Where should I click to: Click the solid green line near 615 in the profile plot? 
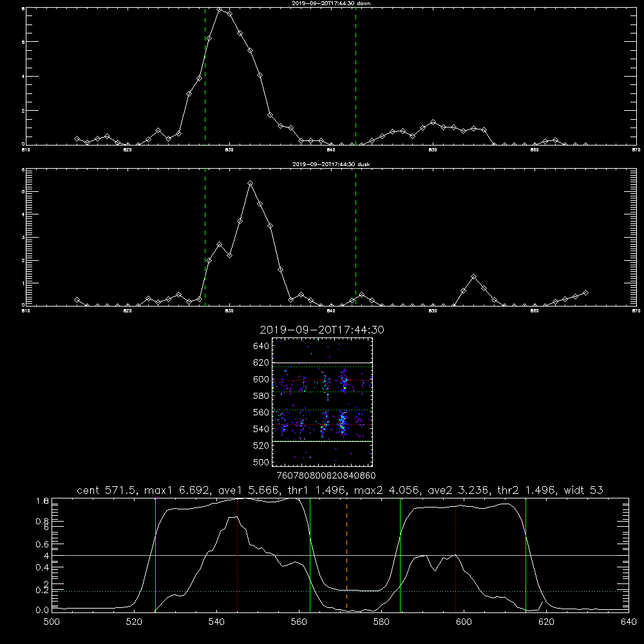tap(526, 555)
